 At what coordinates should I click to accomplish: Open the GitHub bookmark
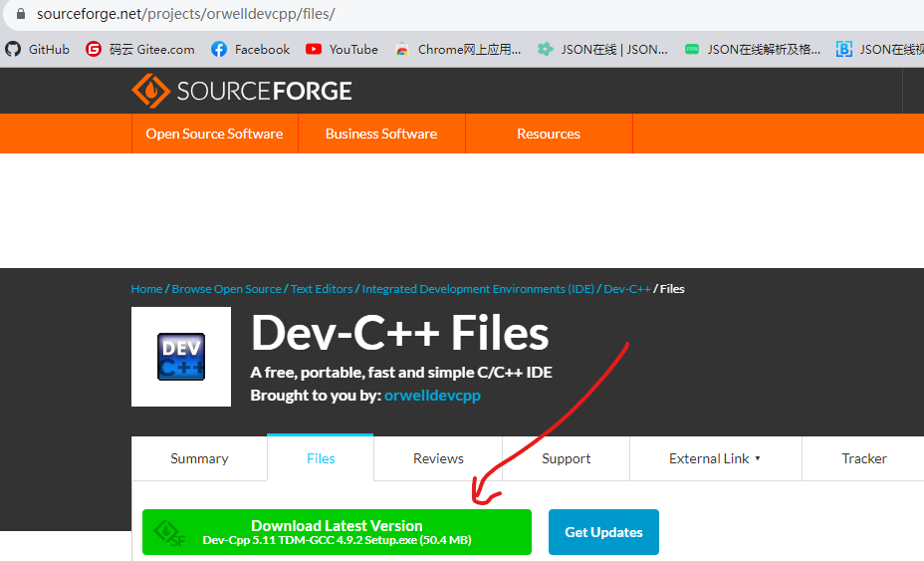pyautogui.click(x=37, y=50)
